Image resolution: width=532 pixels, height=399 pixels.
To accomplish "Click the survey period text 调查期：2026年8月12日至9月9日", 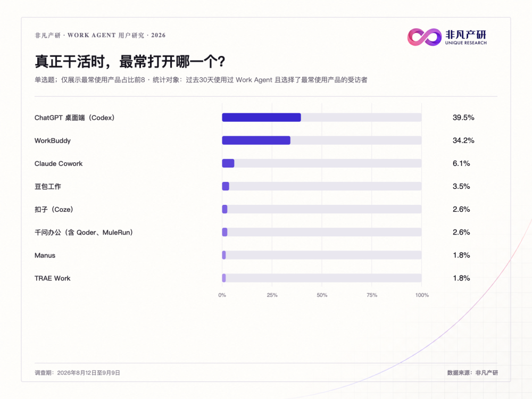I will (77, 373).
